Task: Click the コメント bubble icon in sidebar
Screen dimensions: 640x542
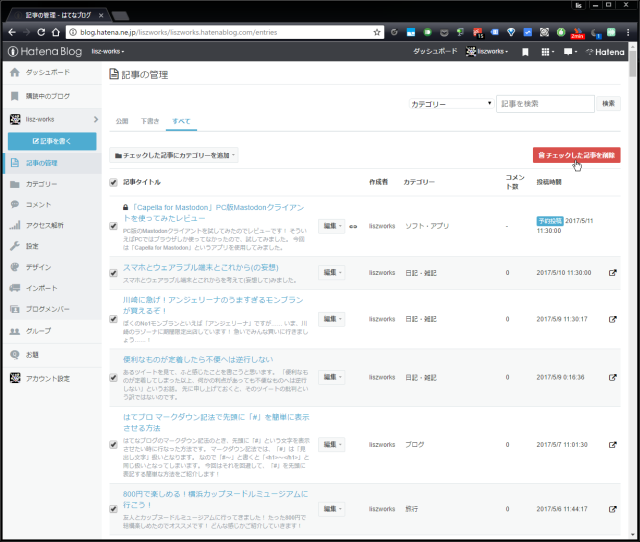Action: [x=15, y=204]
